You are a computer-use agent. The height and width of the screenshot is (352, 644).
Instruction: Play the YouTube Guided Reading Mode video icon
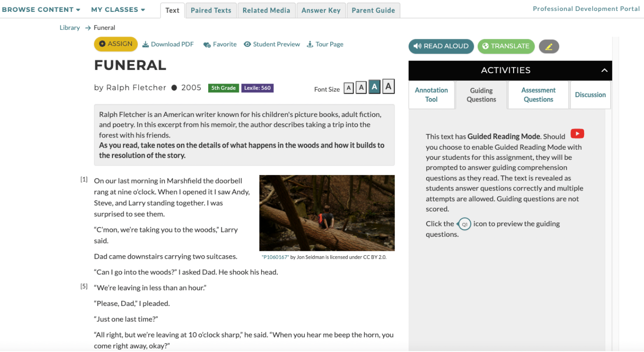click(x=577, y=134)
